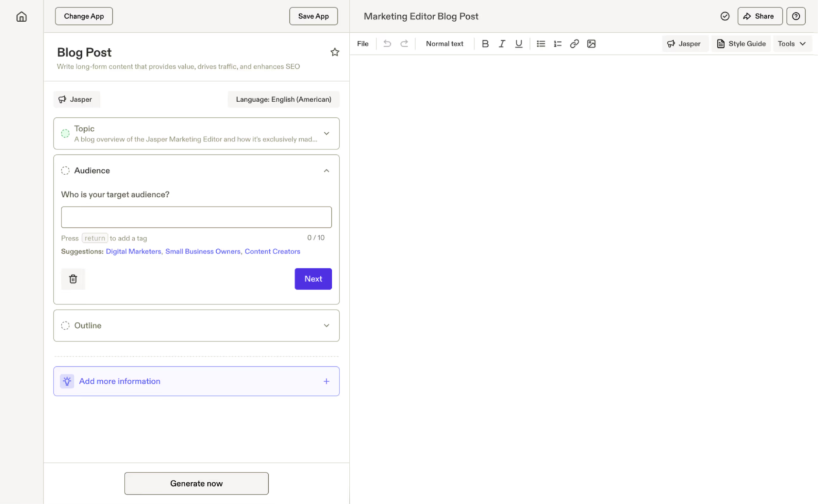Open the Normal text style menu
This screenshot has height=504, width=818.
445,44
